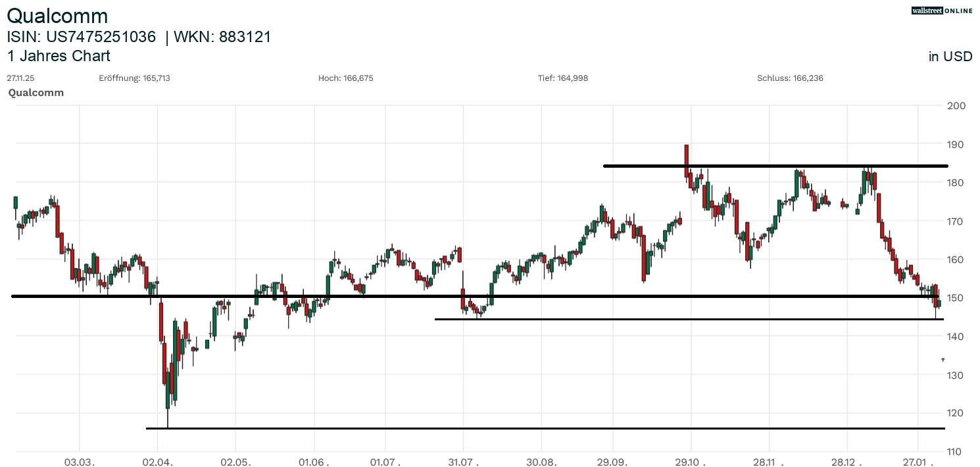
Task: Click the 27.11.25 date label
Action: click(20, 78)
